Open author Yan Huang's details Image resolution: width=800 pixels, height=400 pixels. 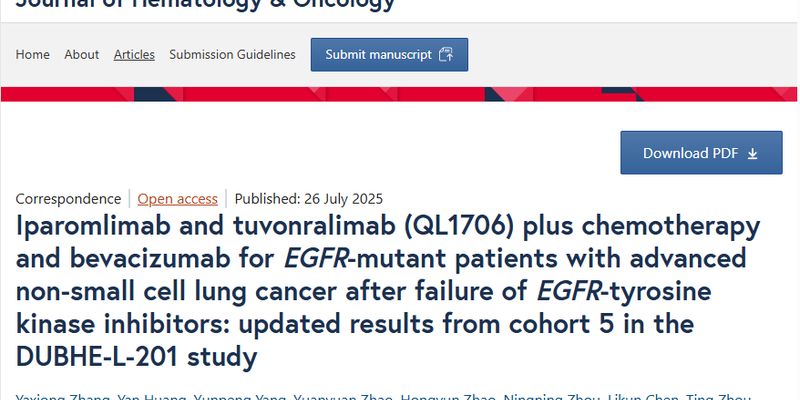click(x=148, y=396)
